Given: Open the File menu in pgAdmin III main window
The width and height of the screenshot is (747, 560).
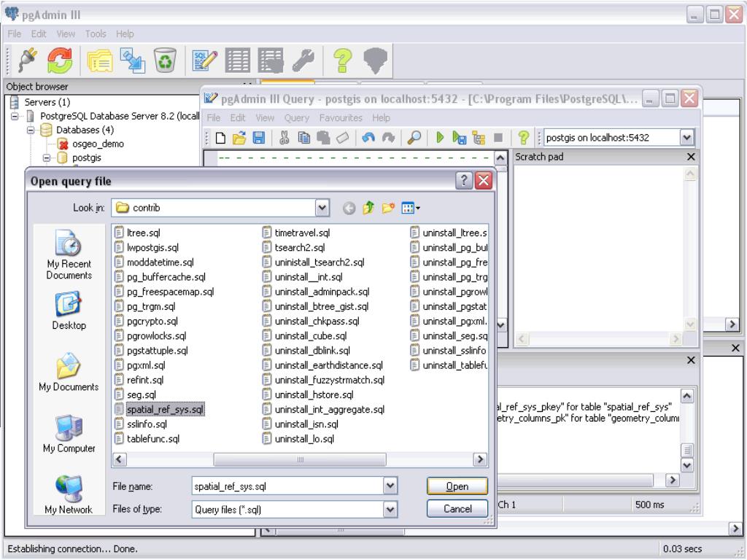Looking at the screenshot, I should (15, 34).
